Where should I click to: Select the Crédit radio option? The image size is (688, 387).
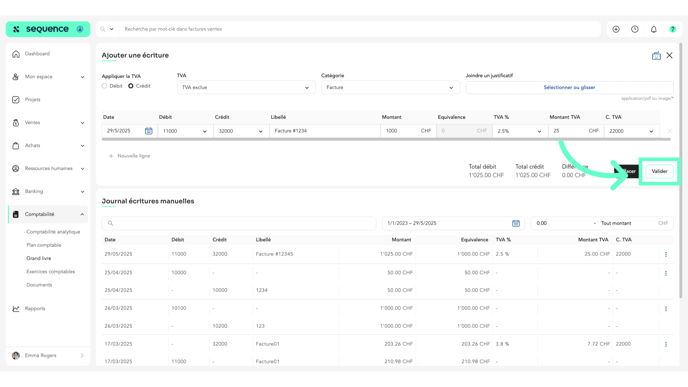pyautogui.click(x=131, y=86)
